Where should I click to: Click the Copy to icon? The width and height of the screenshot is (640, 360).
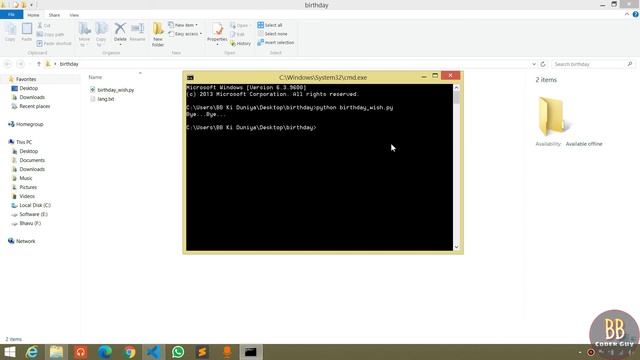[101, 34]
